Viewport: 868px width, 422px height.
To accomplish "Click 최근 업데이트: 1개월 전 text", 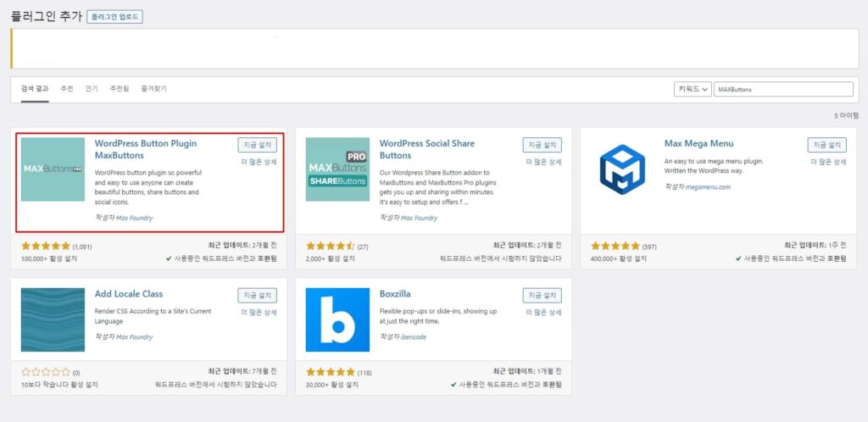I will coord(527,371).
